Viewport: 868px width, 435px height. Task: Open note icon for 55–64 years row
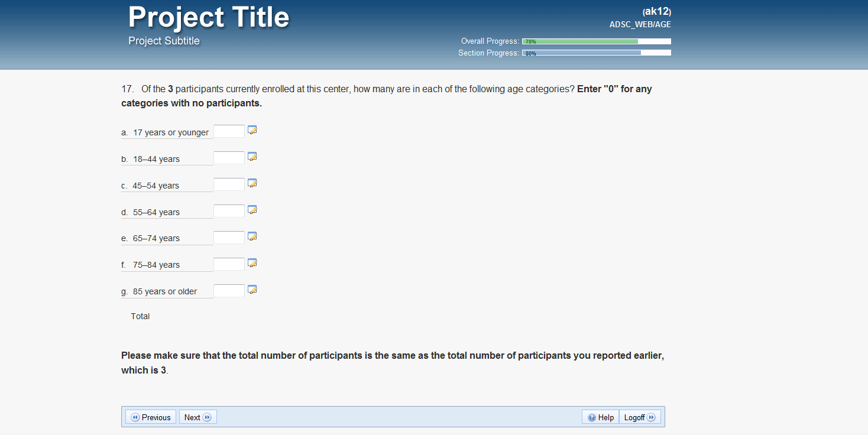pyautogui.click(x=252, y=210)
